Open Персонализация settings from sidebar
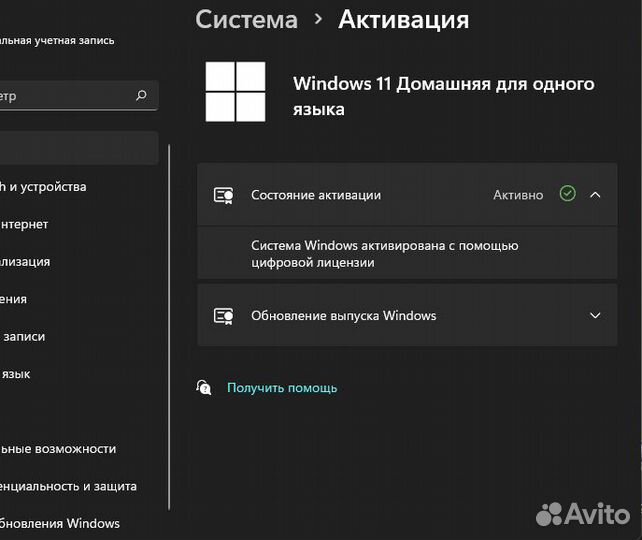This screenshot has width=642, height=540. tap(27, 262)
